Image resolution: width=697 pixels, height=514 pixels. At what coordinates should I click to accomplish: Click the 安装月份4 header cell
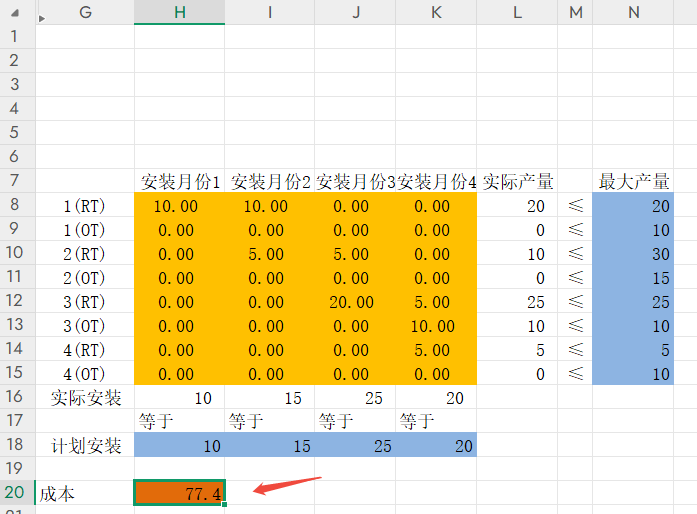pyautogui.click(x=436, y=181)
